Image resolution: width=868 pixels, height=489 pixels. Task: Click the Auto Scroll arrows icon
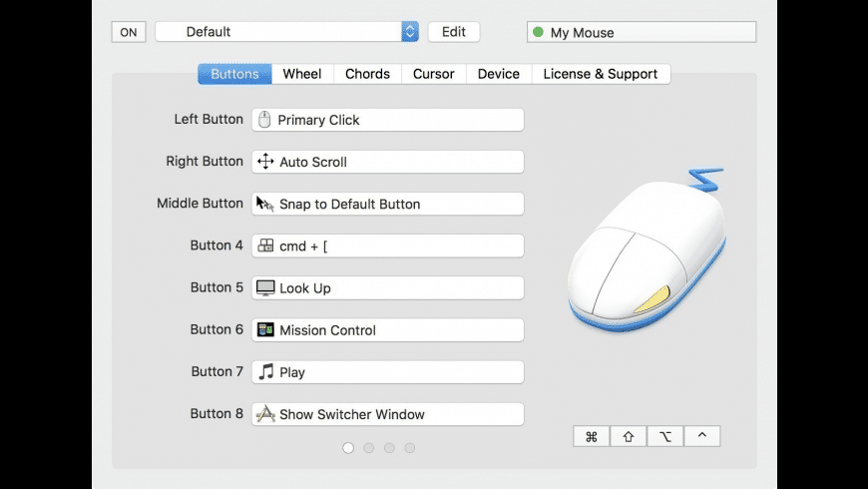265,162
